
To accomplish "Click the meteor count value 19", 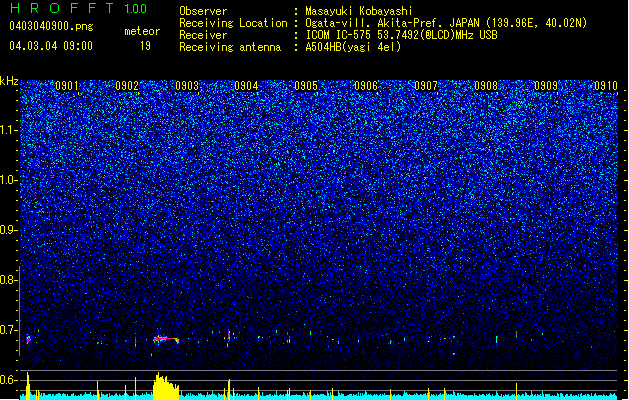I will tap(145, 46).
